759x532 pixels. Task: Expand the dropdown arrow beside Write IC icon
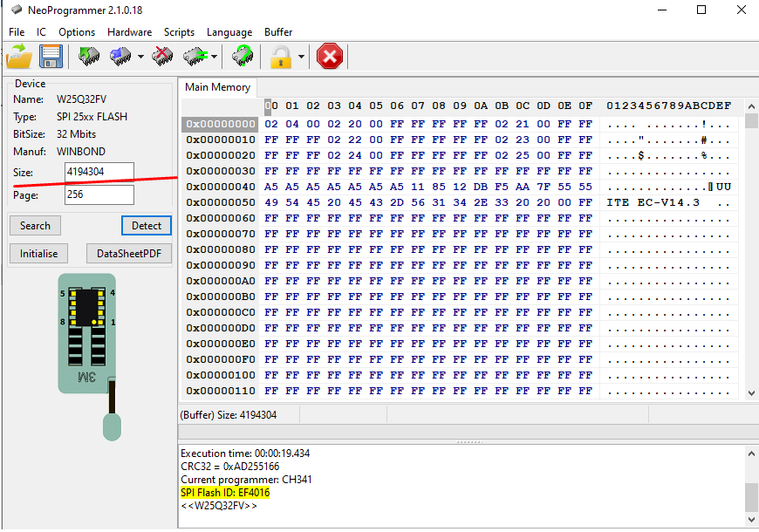tap(140, 57)
